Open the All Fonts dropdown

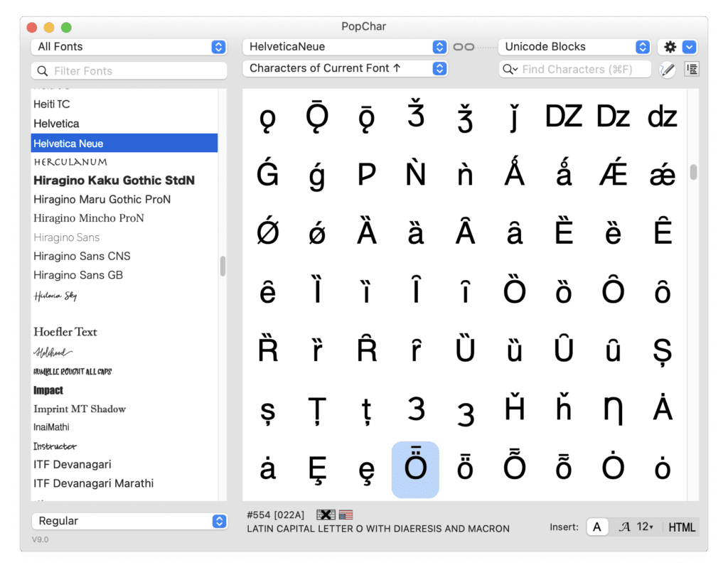(218, 46)
